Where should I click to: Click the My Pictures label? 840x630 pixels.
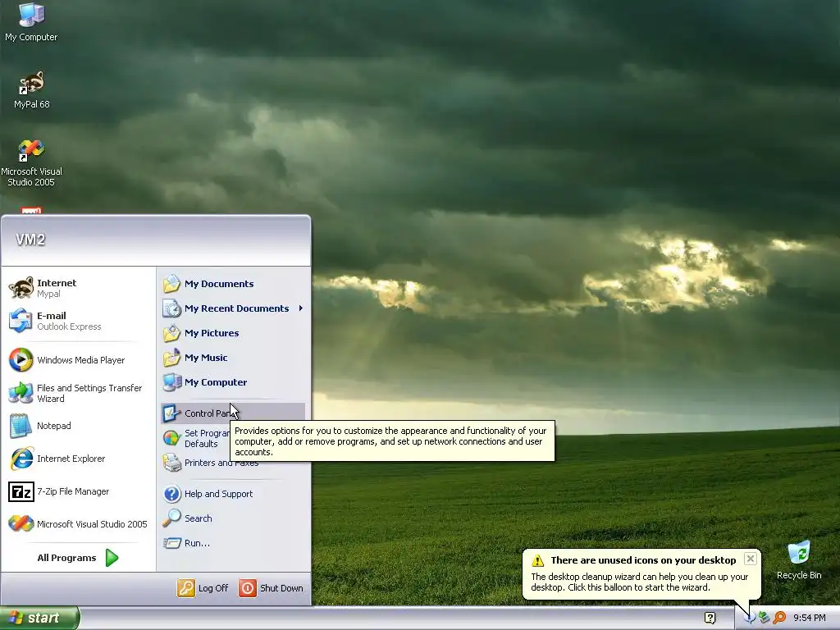(x=212, y=333)
